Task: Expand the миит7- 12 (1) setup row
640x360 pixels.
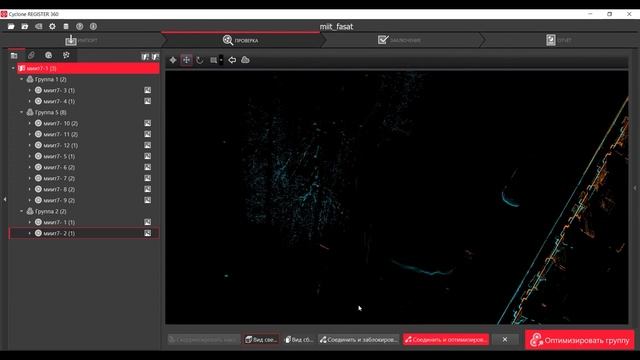Action: click(x=30, y=145)
